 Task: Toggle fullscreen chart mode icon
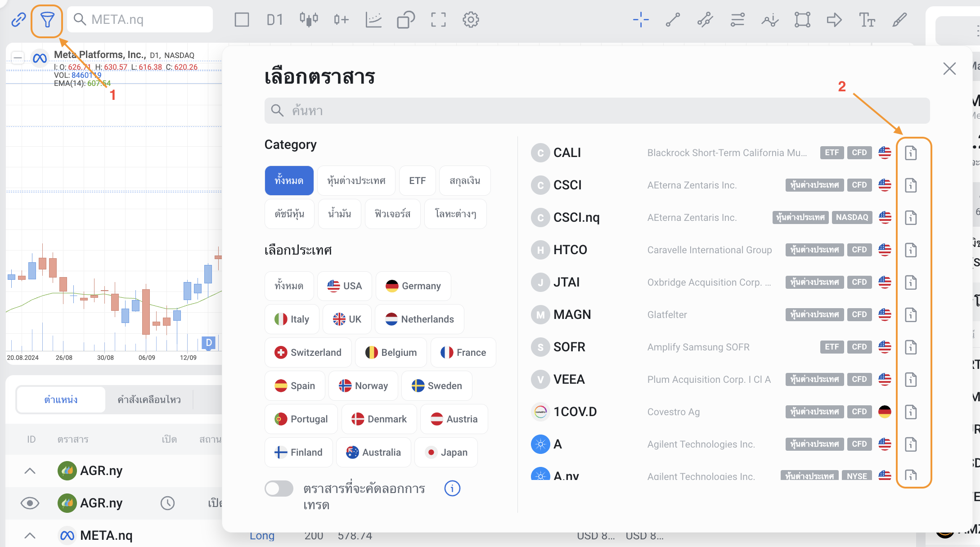[x=438, y=20]
